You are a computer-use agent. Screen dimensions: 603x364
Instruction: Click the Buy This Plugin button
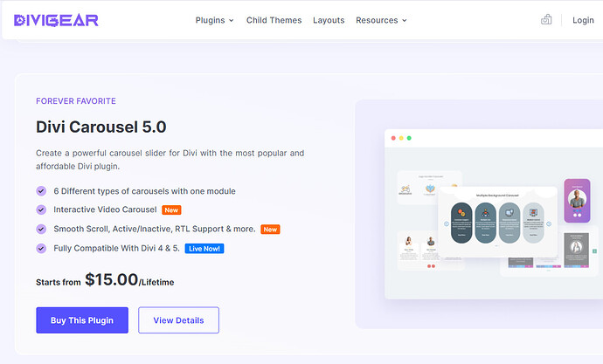82,320
